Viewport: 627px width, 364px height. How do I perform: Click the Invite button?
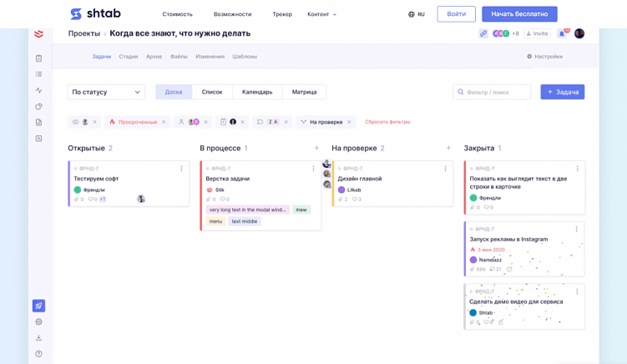click(x=537, y=33)
